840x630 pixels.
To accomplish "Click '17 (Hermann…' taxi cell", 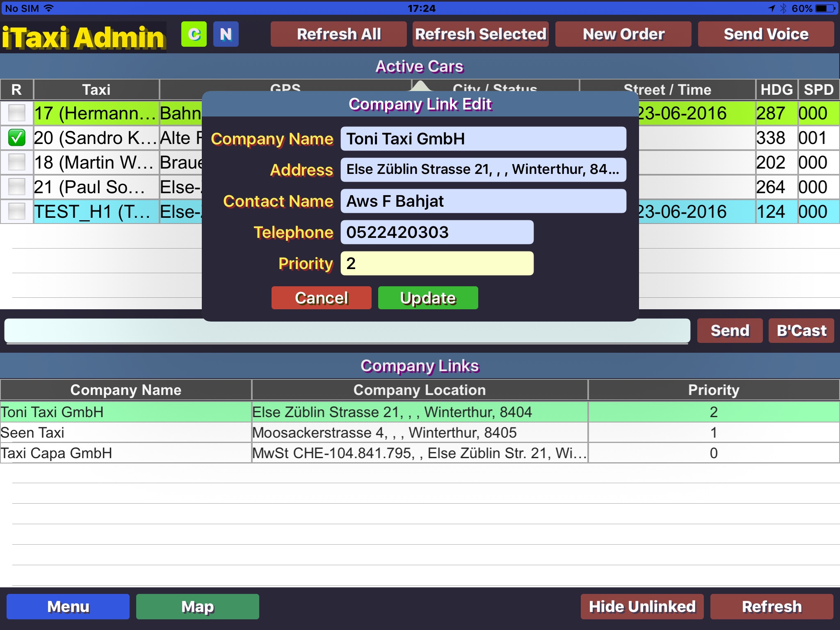I will (96, 113).
